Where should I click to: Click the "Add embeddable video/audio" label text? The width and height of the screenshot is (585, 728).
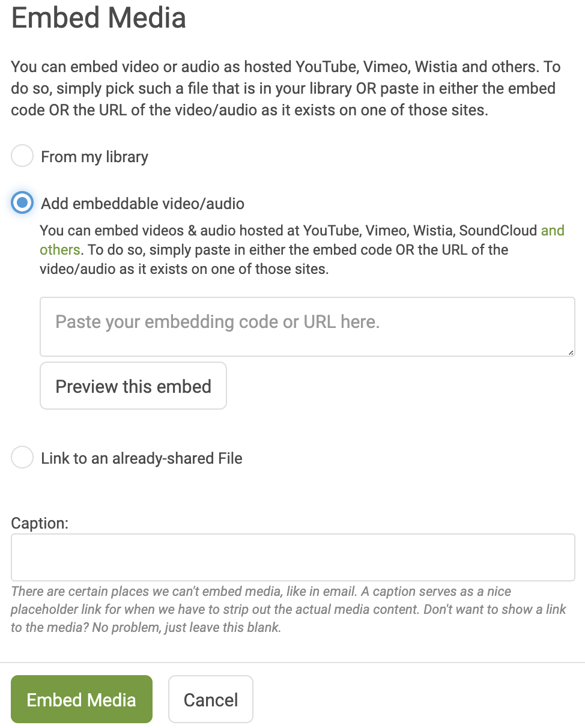(x=142, y=204)
